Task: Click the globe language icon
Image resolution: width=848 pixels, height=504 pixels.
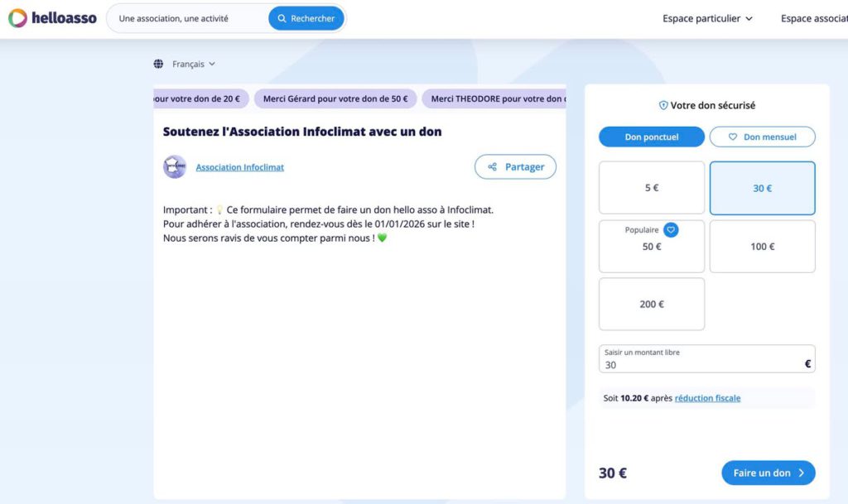Action: click(158, 64)
